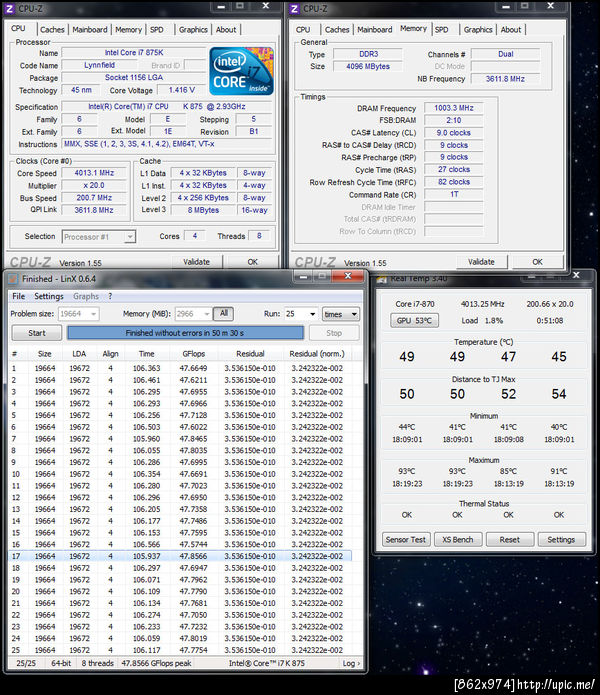The height and width of the screenshot is (695, 600).
Task: Click CPU-Z title icon of left window
Action: (9, 8)
